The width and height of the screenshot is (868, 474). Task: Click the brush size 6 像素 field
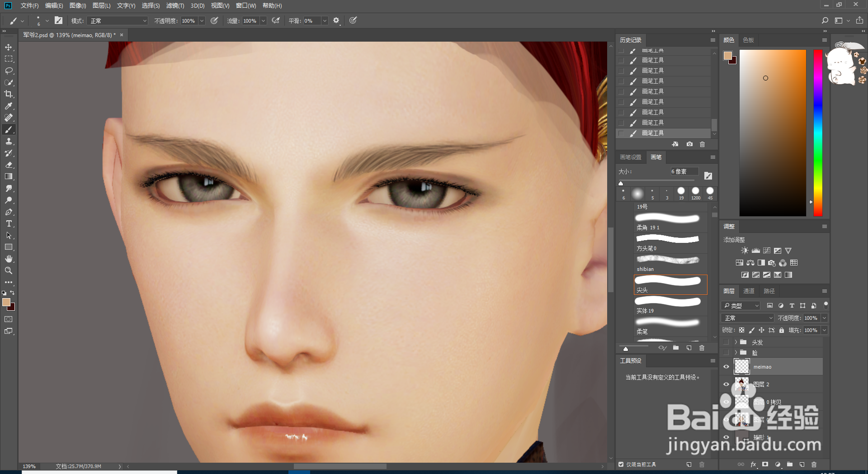pyautogui.click(x=684, y=172)
